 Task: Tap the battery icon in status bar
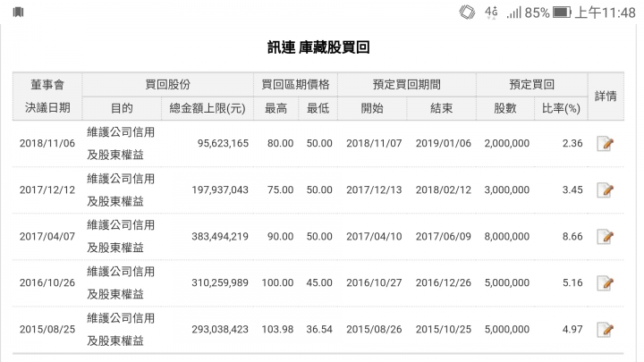[562, 13]
